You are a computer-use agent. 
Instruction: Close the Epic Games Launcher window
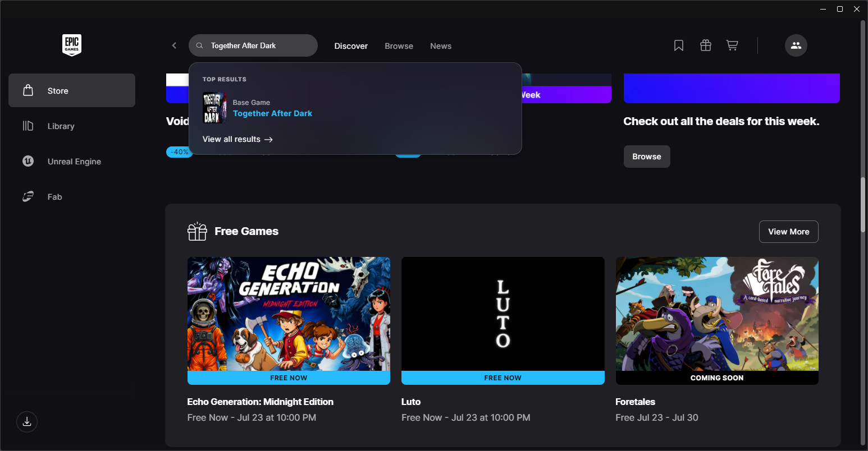[857, 9]
